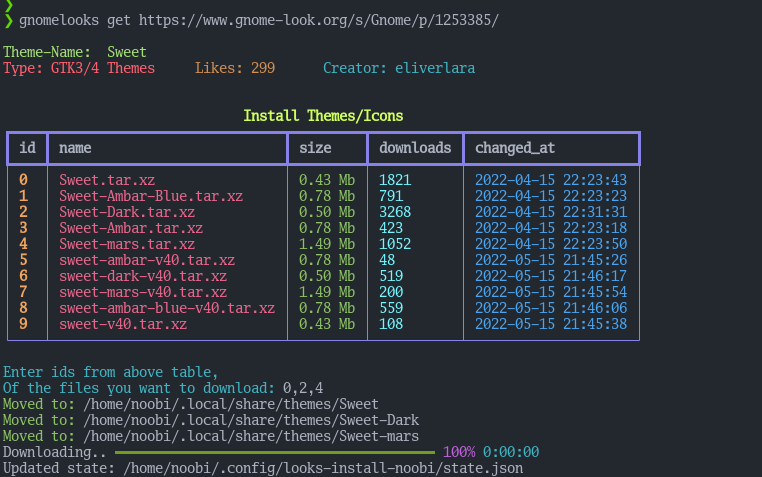
Task: Click the green Downloading progress bar
Action: (275, 452)
